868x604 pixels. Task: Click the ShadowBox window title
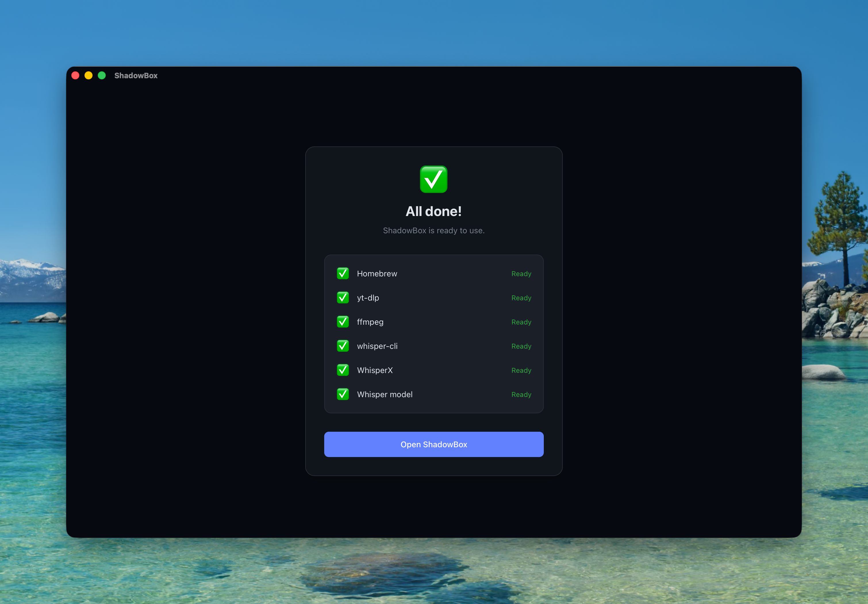coord(136,76)
